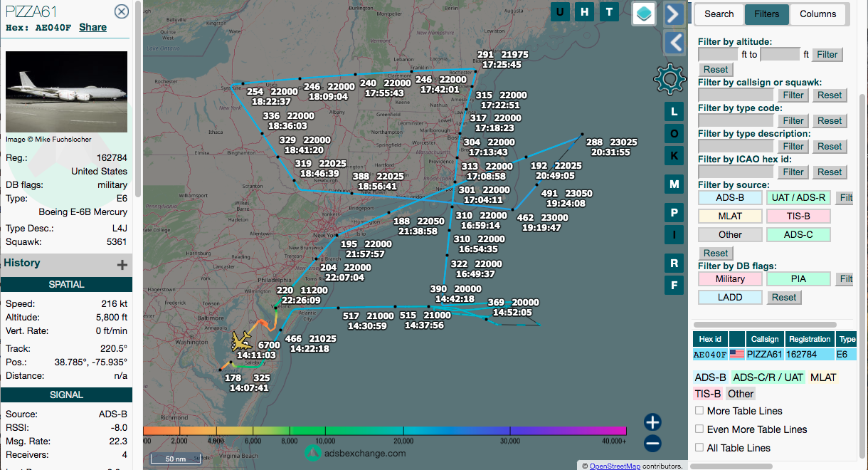868x470 pixels.
Task: Click the 20:31:55 track label
Action: coord(610,152)
